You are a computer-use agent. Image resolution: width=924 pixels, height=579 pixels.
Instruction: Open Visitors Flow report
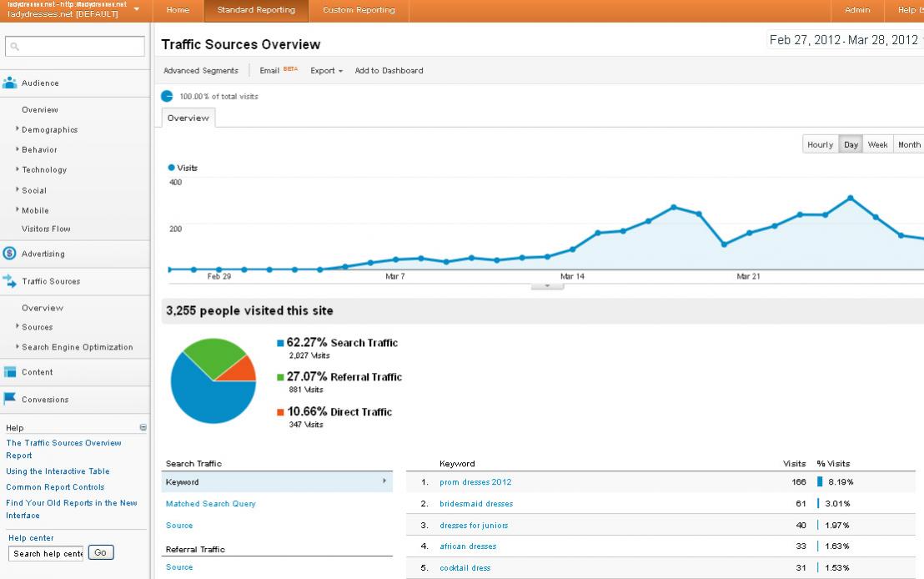pos(46,229)
